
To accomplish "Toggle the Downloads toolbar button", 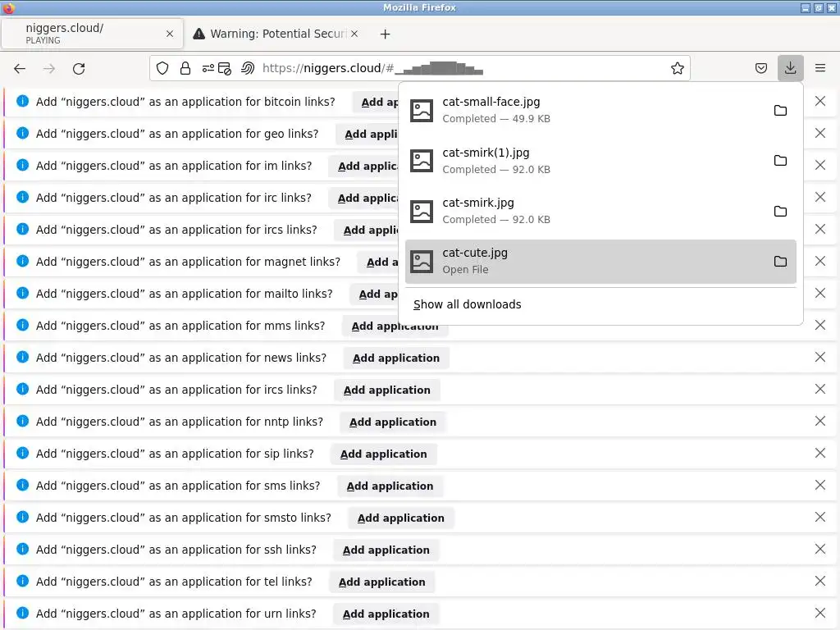I will pyautogui.click(x=790, y=68).
